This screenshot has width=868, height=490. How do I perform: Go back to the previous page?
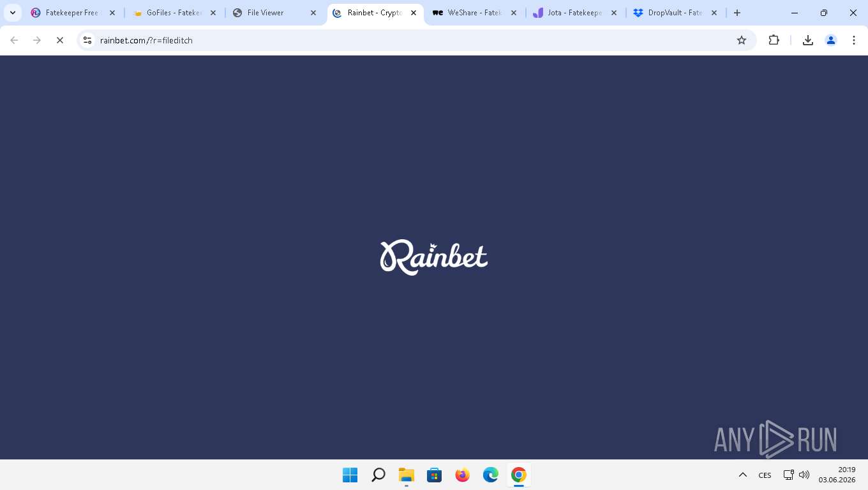(14, 40)
